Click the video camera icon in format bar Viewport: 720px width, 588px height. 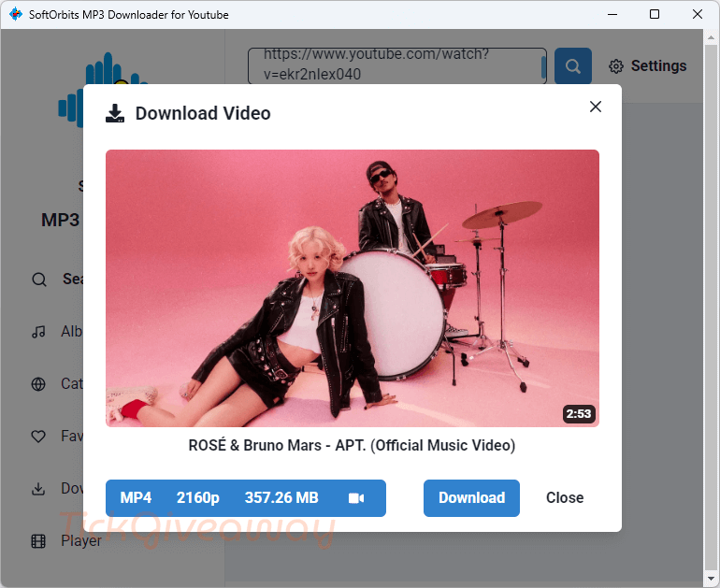click(356, 498)
